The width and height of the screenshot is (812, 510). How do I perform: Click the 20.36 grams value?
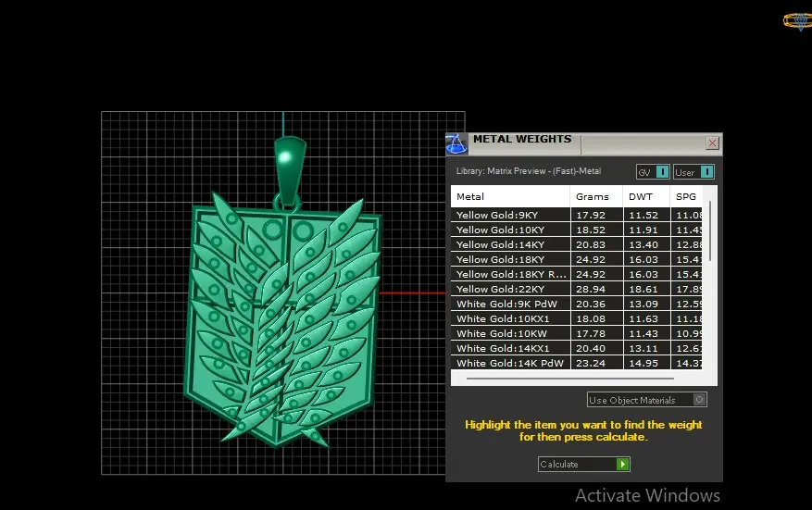[x=591, y=304]
